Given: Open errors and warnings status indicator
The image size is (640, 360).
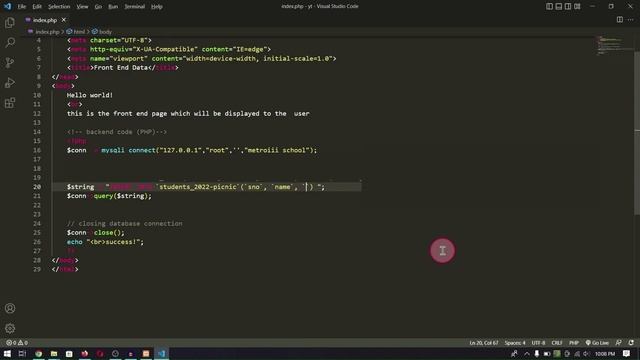Looking at the screenshot, I should (x=17, y=343).
